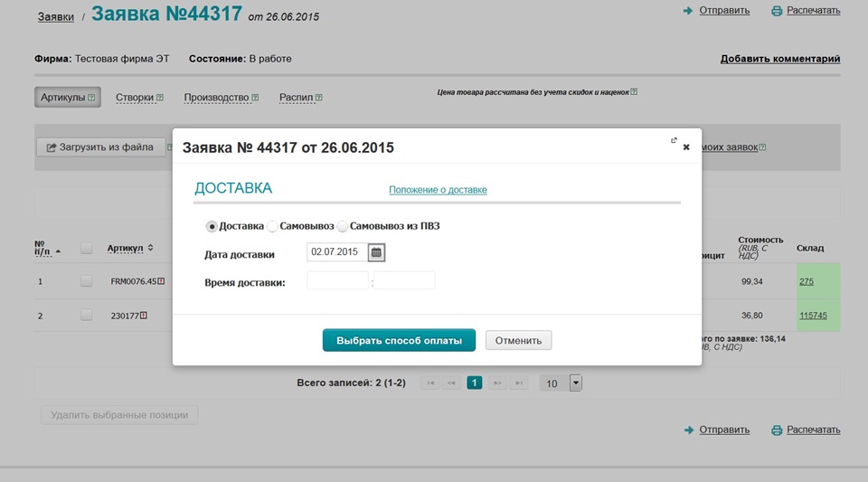The image size is (868, 482).
Task: Click the warning icon next to FRM0076.45
Action: [161, 281]
